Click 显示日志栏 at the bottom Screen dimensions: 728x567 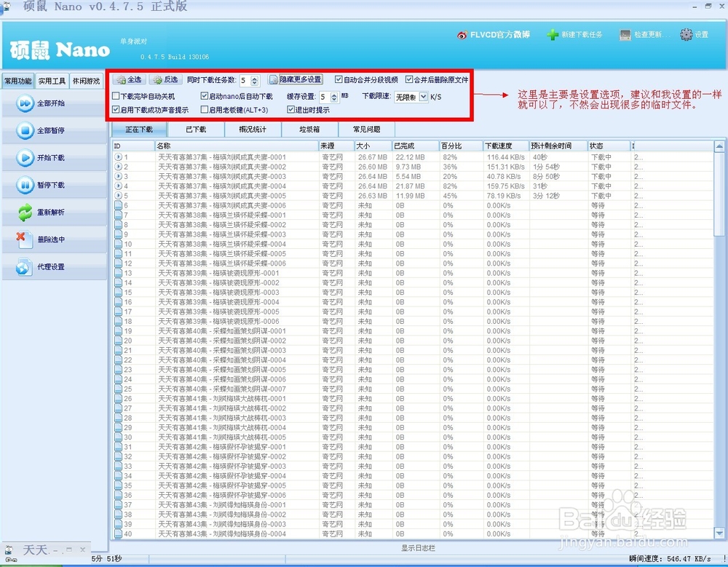[x=418, y=548]
